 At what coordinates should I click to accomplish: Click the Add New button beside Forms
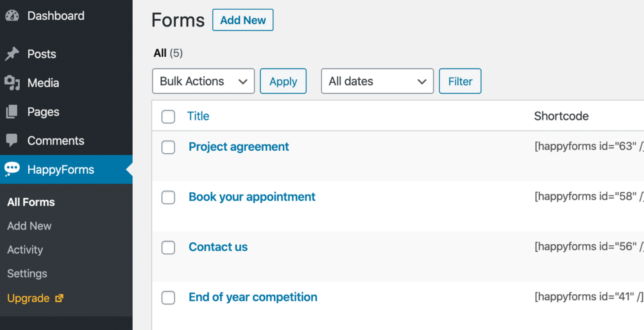[243, 20]
